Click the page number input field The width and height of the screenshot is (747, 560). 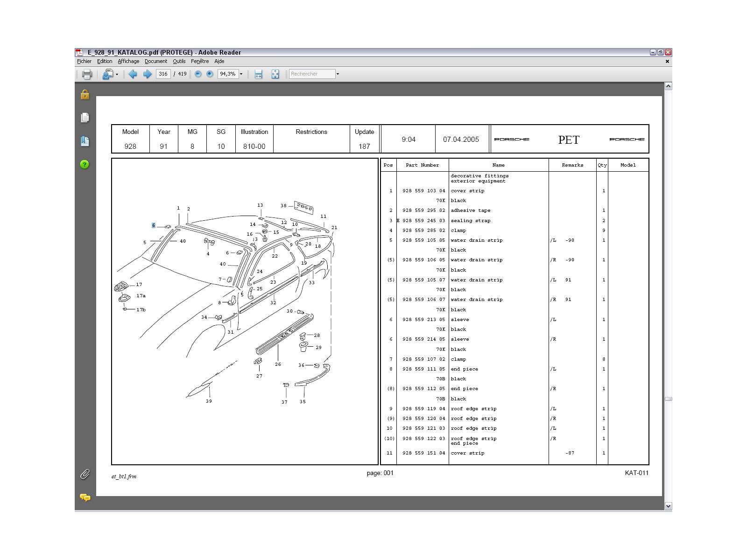point(163,74)
